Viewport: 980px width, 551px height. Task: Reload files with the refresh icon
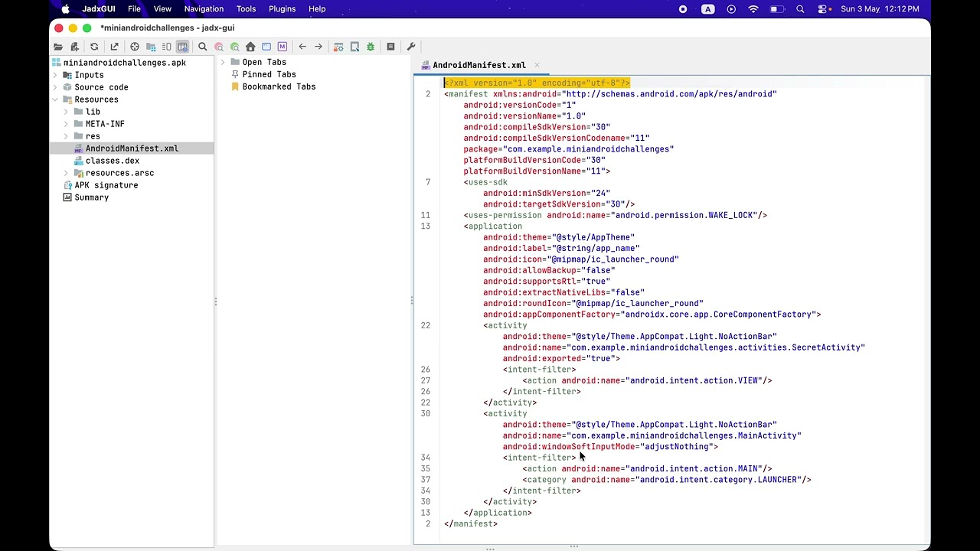point(94,47)
